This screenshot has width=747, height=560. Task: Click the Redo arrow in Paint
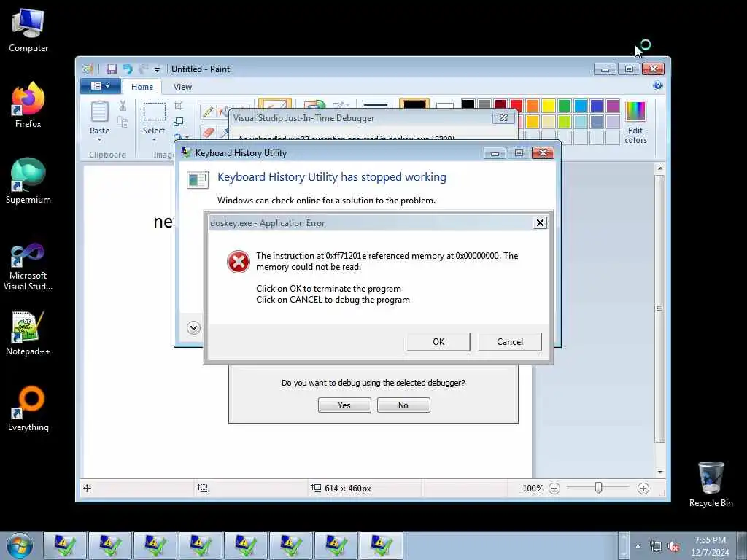(x=143, y=69)
